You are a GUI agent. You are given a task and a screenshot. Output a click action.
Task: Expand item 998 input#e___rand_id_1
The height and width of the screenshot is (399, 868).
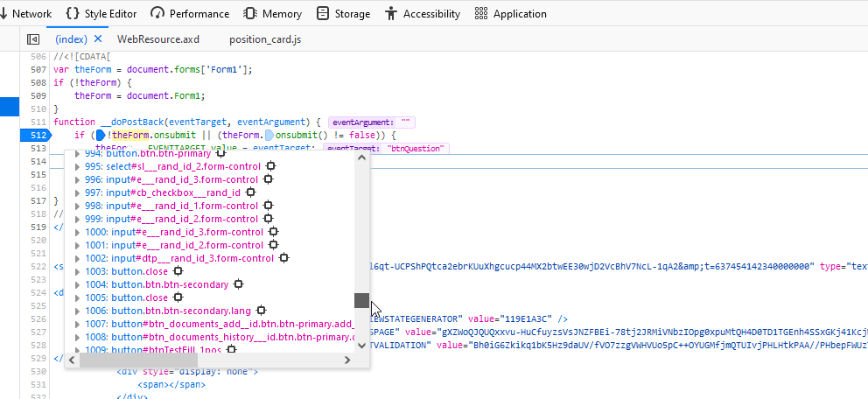click(x=78, y=206)
